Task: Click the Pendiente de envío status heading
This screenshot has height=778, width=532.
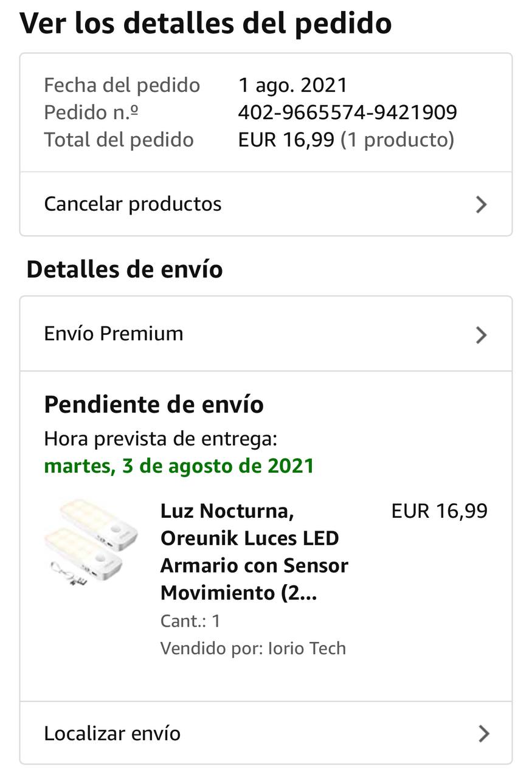Action: 154,405
